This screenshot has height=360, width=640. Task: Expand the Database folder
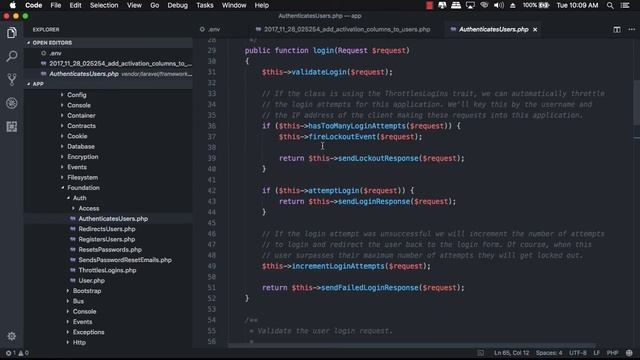pos(81,146)
